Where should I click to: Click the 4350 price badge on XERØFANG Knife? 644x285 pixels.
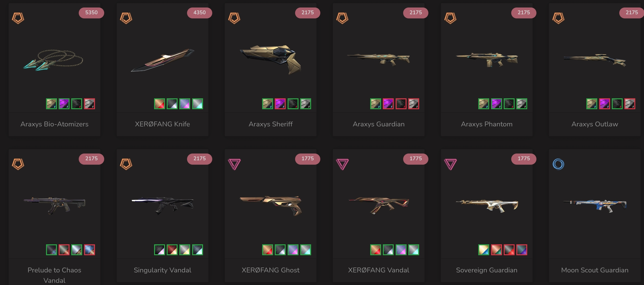click(x=199, y=13)
